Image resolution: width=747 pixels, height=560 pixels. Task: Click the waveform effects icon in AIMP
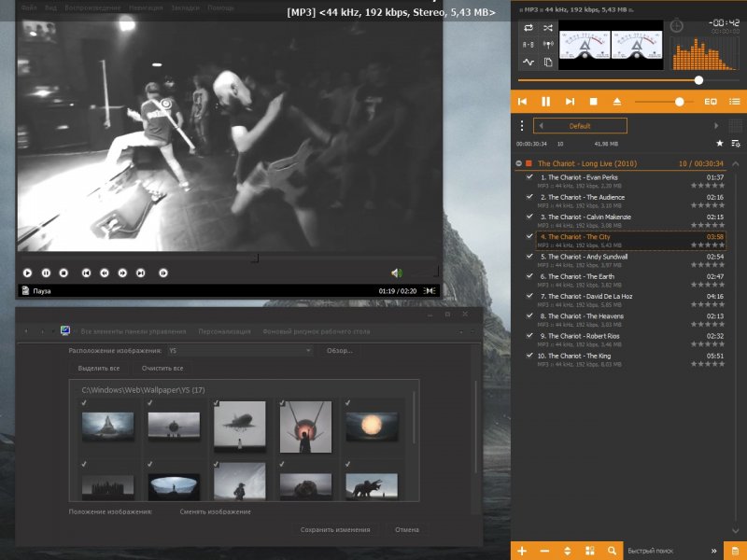tap(529, 62)
